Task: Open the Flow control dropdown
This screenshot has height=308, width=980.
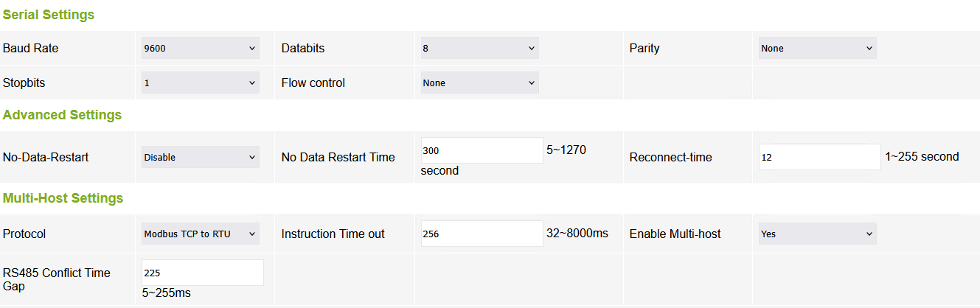Action: coord(479,83)
